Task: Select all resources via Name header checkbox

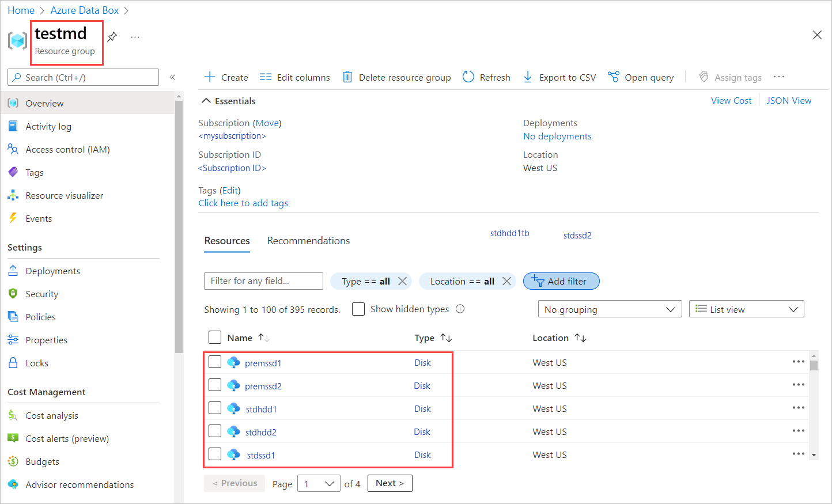Action: [x=215, y=337]
